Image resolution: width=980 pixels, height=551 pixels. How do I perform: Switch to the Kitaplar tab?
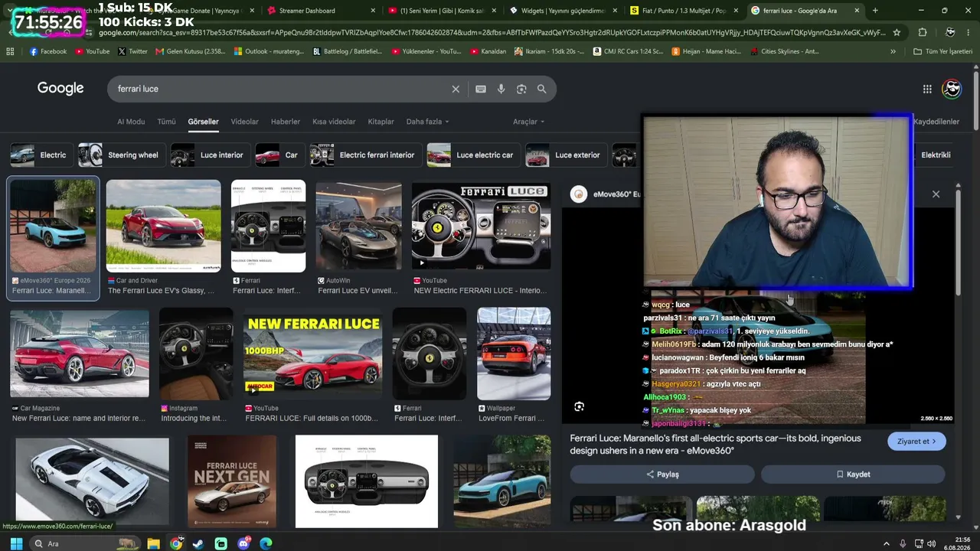pos(381,122)
